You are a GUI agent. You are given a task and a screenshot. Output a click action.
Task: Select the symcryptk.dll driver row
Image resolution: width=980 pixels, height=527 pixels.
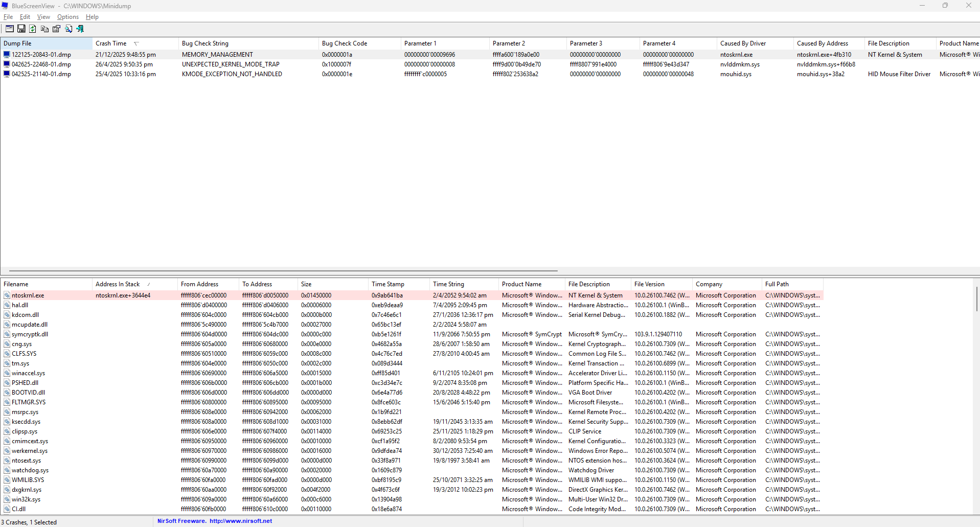pyautogui.click(x=412, y=334)
